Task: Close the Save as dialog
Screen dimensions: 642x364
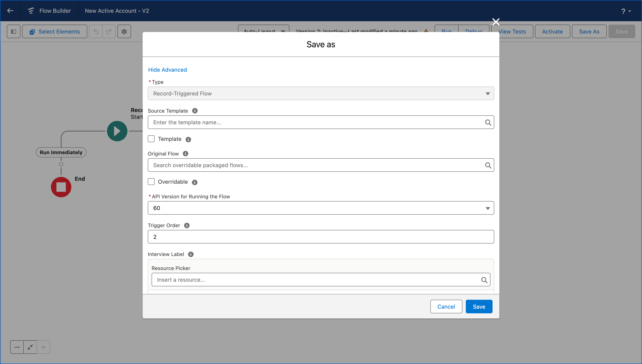Action: [x=496, y=22]
